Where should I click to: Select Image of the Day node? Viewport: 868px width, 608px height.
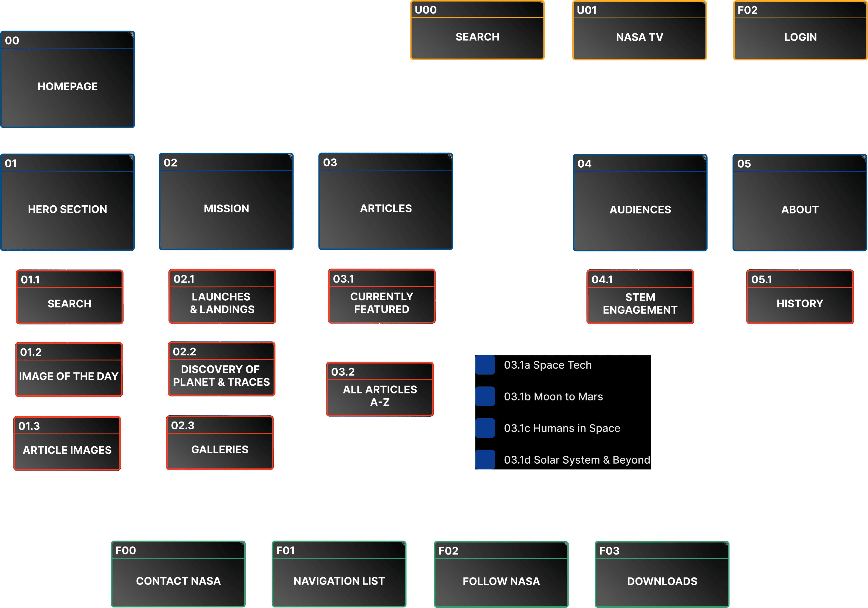pyautogui.click(x=69, y=376)
